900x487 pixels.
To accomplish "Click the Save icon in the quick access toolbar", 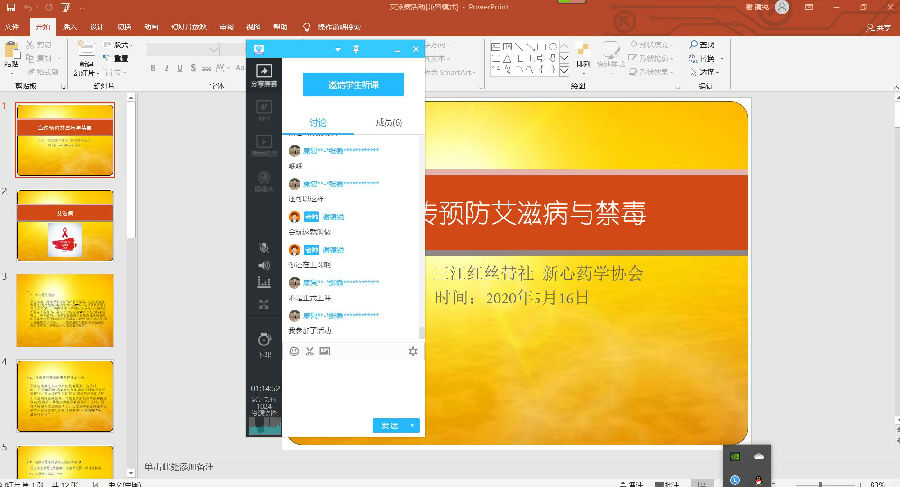I will [11, 7].
